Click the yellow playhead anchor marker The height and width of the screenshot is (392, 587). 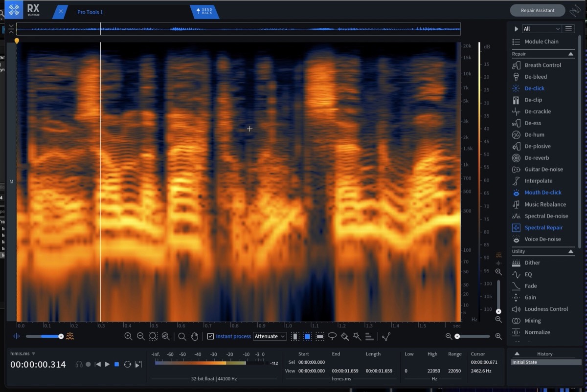17,41
